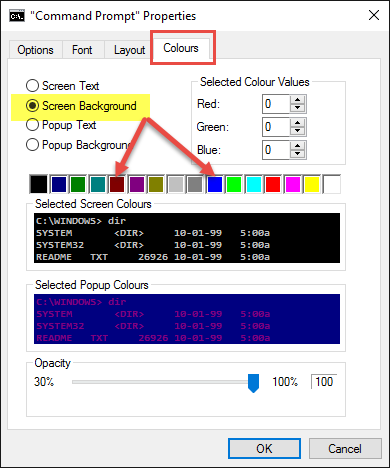Pick the olive colour swatch
The image size is (390, 468).
click(156, 184)
